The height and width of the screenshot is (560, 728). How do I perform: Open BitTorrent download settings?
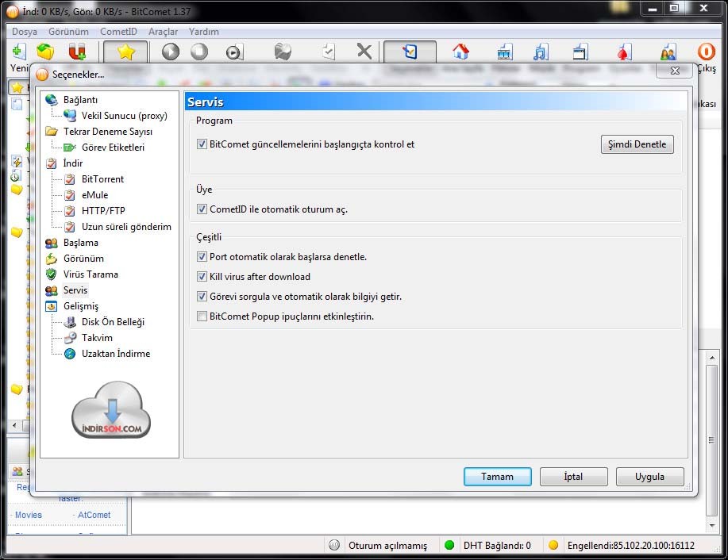pos(102,179)
